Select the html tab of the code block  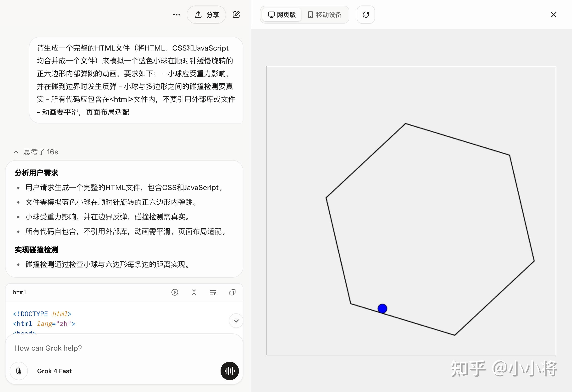pyautogui.click(x=19, y=292)
